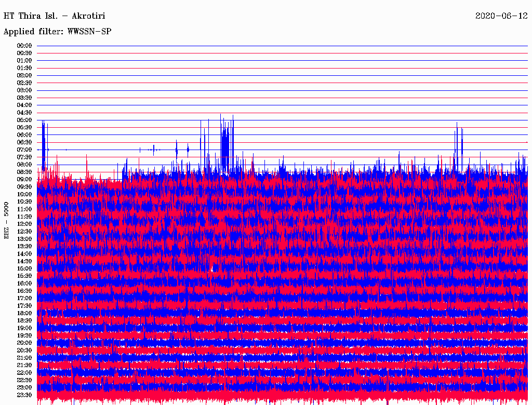The width and height of the screenshot is (532, 405).
Task: Select the 10:00 time label
Action: (24, 194)
